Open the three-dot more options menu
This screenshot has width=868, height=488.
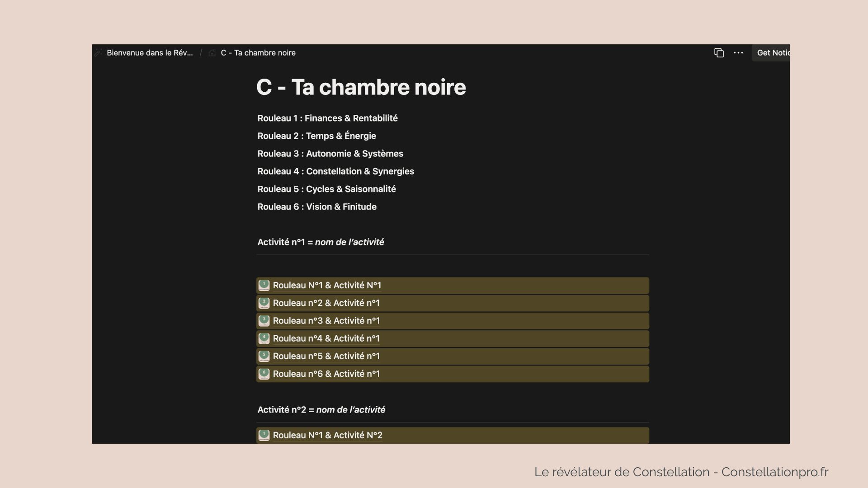tap(738, 53)
